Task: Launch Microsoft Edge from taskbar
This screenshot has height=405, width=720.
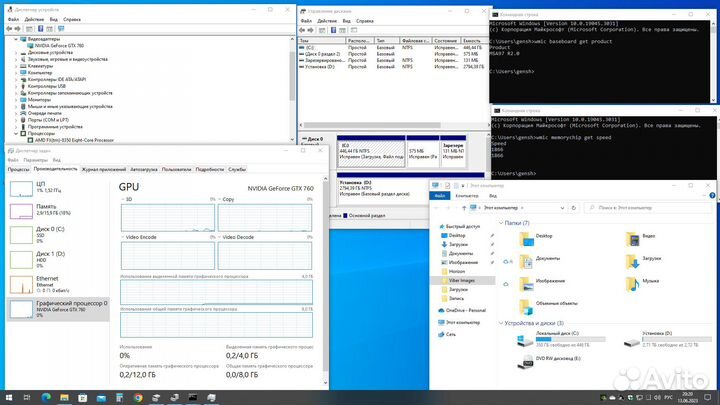Action: (x=46, y=398)
